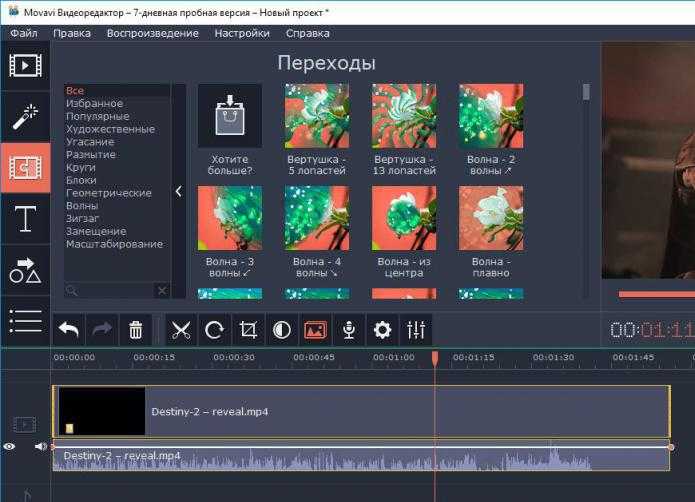Open the media import tab icon
The height and width of the screenshot is (502, 695).
pyautogui.click(x=25, y=66)
